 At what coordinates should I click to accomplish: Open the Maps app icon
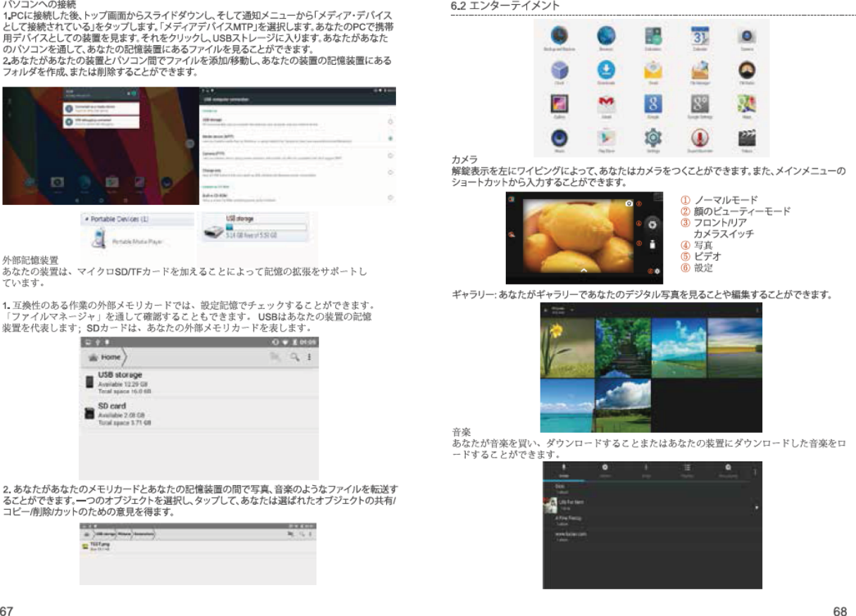coord(747,104)
